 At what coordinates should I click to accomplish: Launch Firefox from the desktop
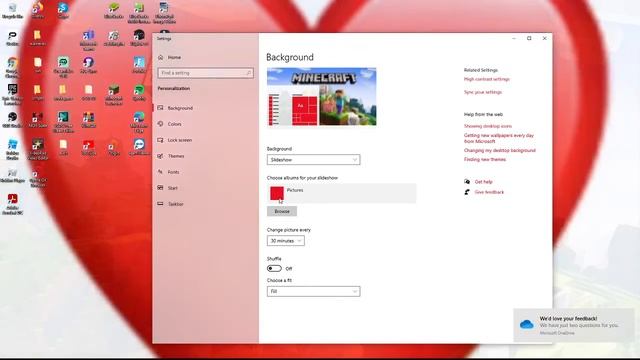tap(38, 11)
